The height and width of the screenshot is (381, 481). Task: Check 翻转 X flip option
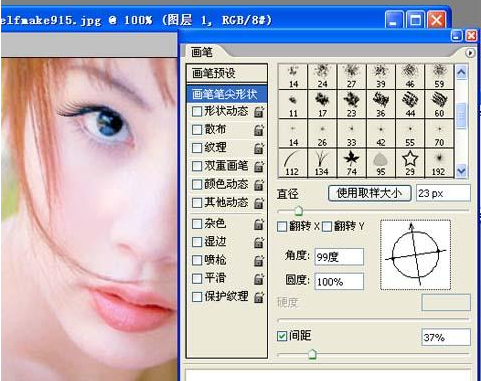(282, 227)
